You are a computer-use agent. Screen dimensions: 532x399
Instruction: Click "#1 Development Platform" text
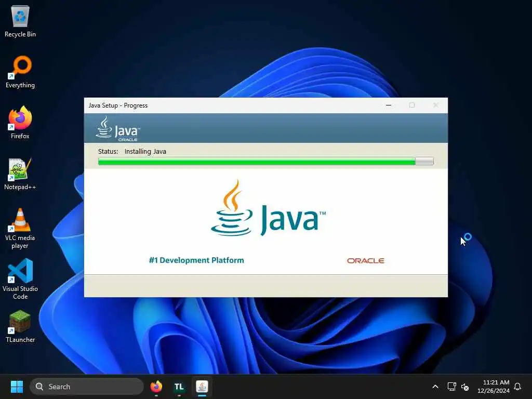pos(196,260)
